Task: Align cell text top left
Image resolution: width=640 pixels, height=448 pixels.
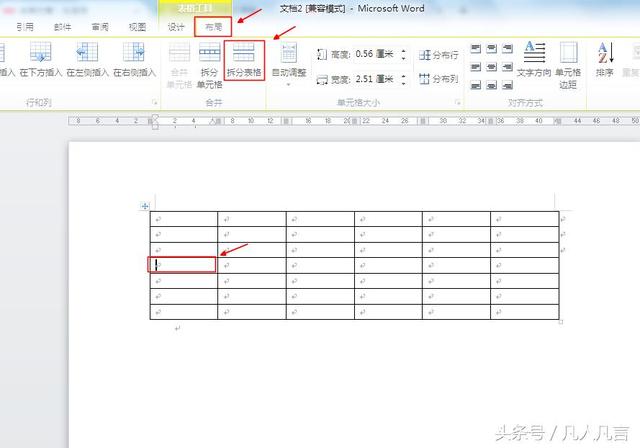Action: (476, 49)
